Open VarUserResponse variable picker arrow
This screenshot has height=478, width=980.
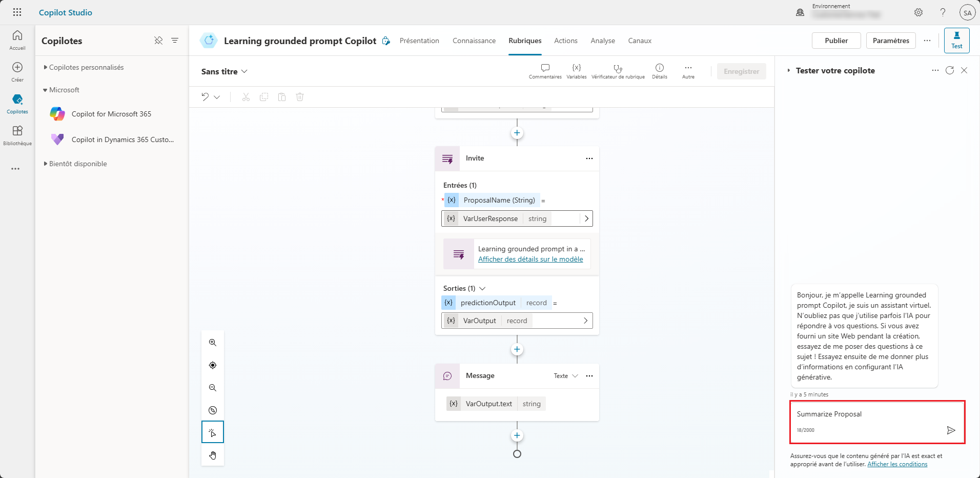coord(586,218)
